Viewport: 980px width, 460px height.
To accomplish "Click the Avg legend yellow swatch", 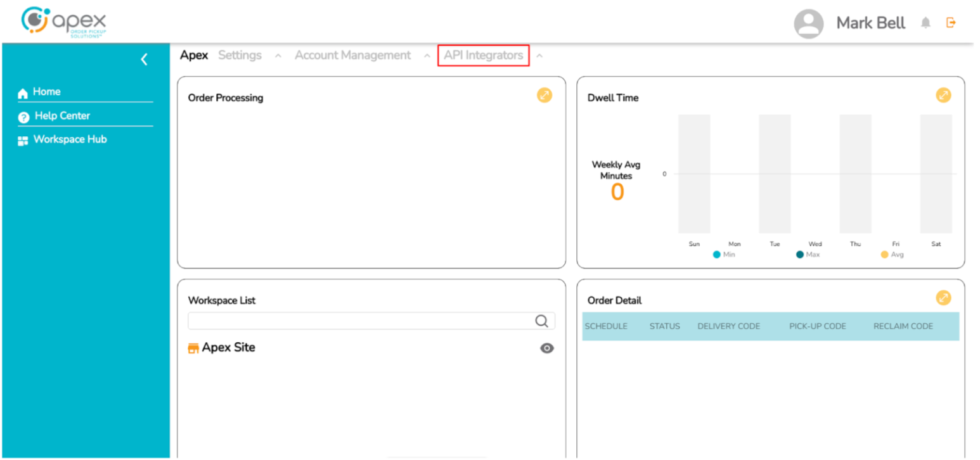I will [884, 255].
